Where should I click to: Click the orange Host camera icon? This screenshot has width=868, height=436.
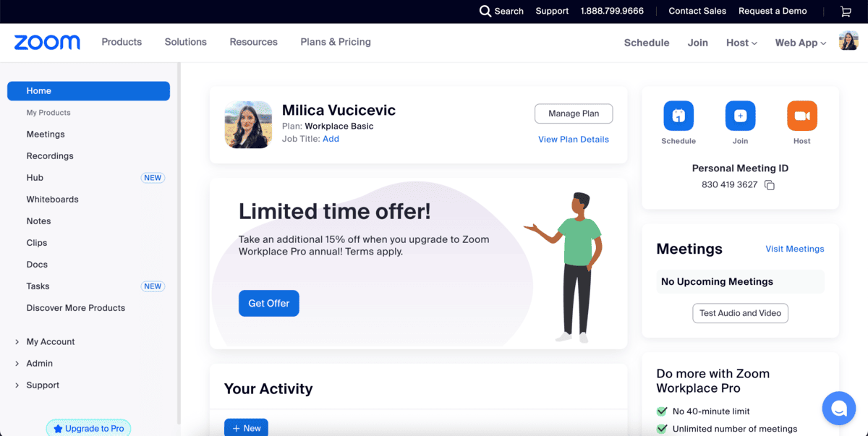click(x=802, y=116)
